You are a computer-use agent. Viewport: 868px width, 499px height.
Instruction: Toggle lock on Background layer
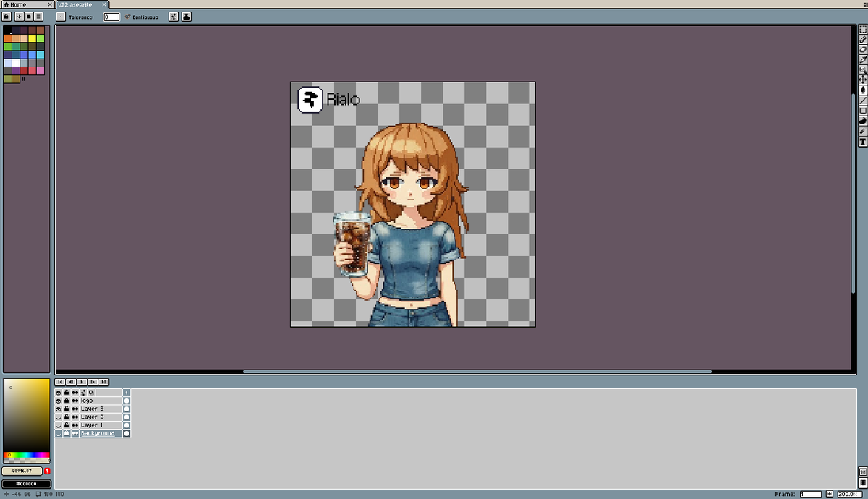[67, 433]
